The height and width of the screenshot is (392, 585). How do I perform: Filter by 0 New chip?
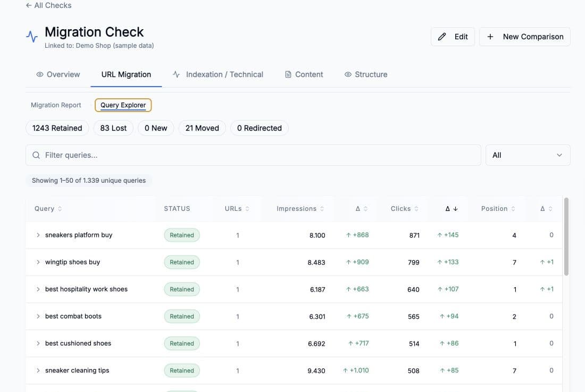coord(156,128)
